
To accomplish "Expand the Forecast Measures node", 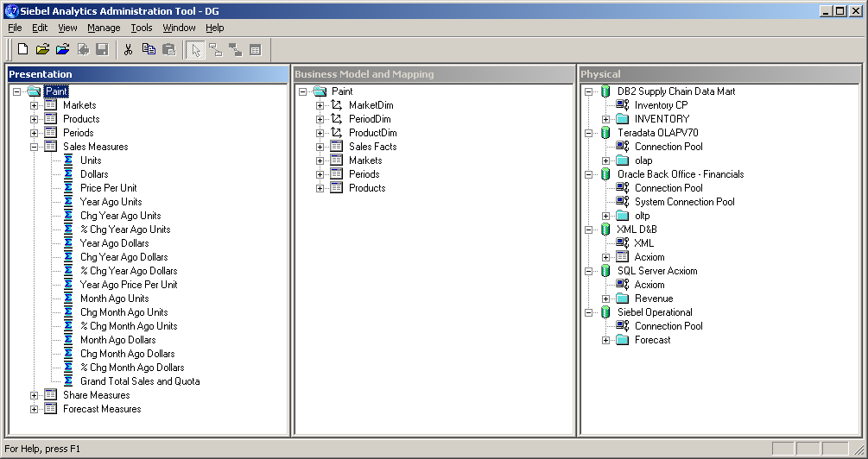I will click(x=35, y=410).
